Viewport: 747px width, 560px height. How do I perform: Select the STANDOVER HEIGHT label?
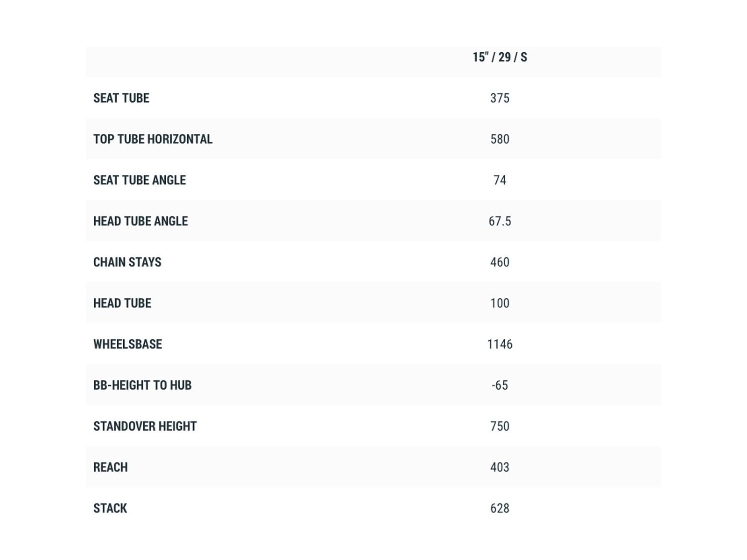145,427
